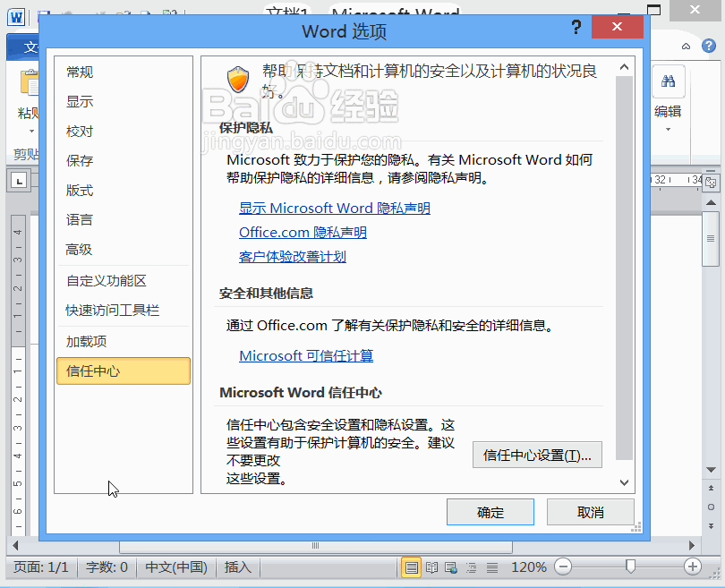Click horizontal scrollbar left arrow
Screen dimensions: 725x588
tap(15, 545)
